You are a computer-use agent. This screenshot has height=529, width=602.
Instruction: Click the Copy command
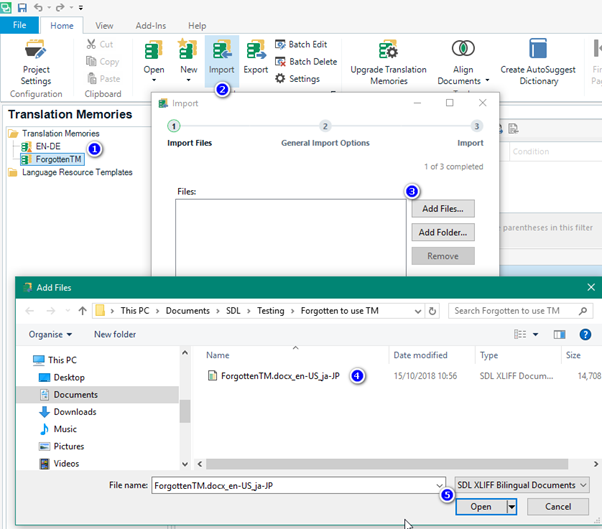point(103,61)
